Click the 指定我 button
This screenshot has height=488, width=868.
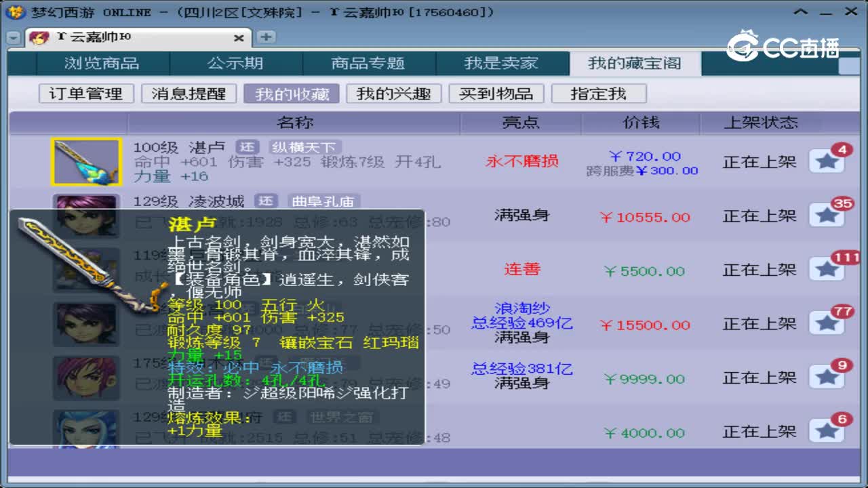point(598,94)
